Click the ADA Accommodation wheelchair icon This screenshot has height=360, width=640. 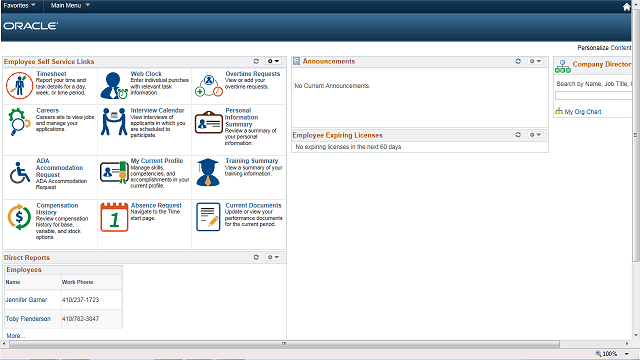click(20, 173)
